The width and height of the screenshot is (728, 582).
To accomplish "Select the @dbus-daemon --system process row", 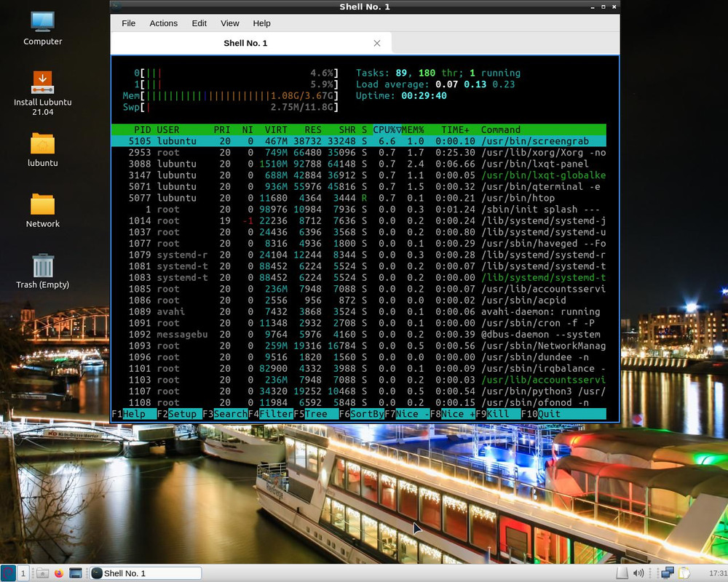I will (x=358, y=335).
